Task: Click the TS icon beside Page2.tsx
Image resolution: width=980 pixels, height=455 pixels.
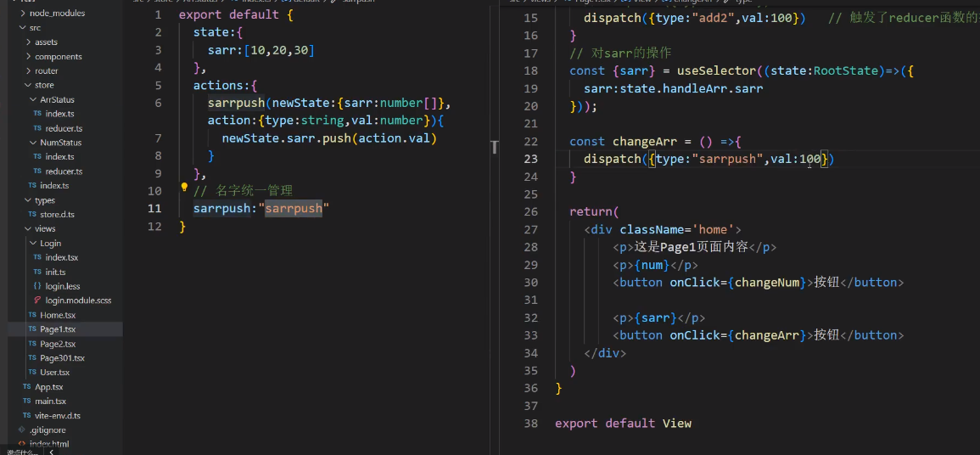Action: 33,344
